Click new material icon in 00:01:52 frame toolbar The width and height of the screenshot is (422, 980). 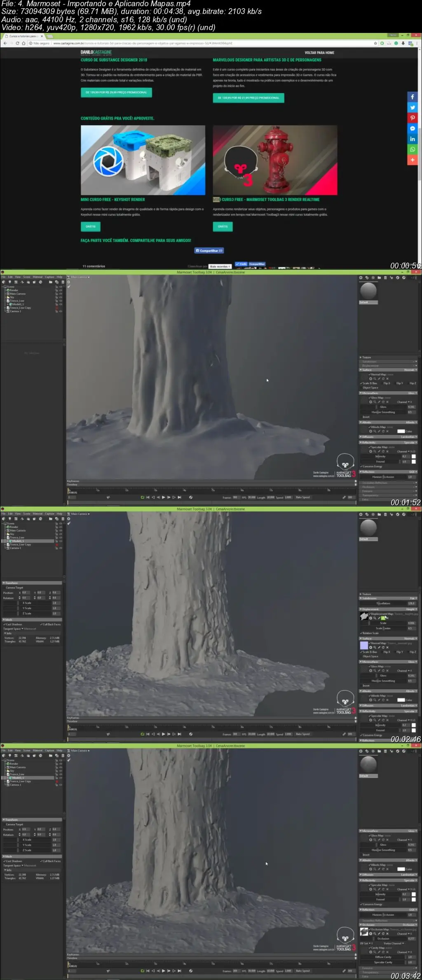click(x=361, y=278)
